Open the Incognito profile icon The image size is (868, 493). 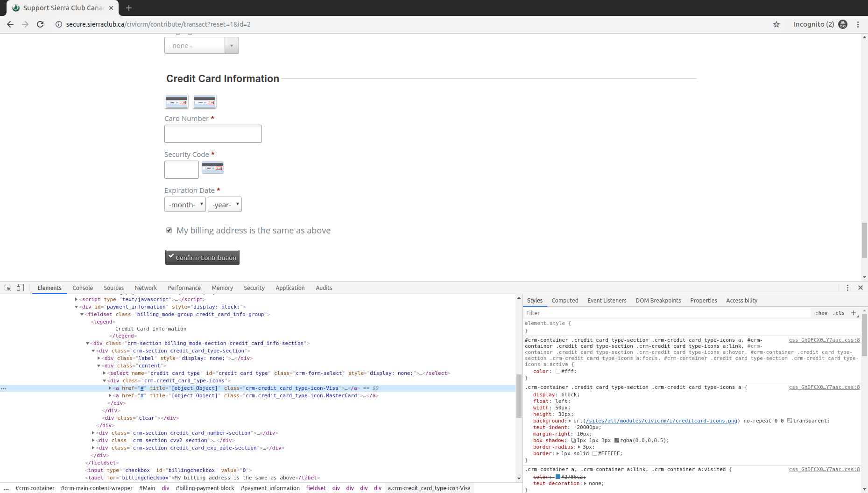point(843,24)
